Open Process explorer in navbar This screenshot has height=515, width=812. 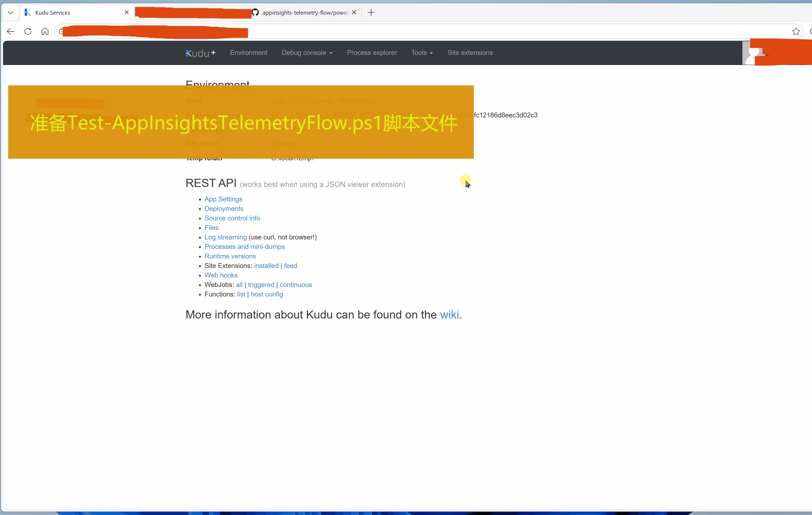coord(372,53)
